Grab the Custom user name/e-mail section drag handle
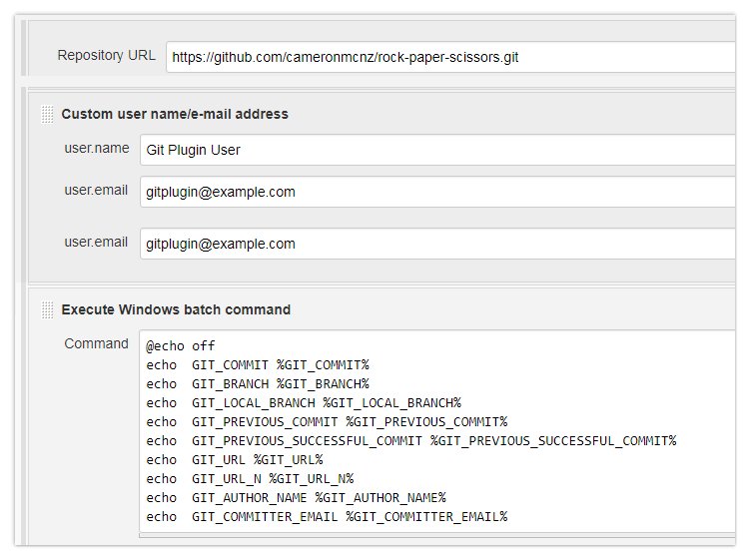Screen dimensions: 750x560 (47, 115)
